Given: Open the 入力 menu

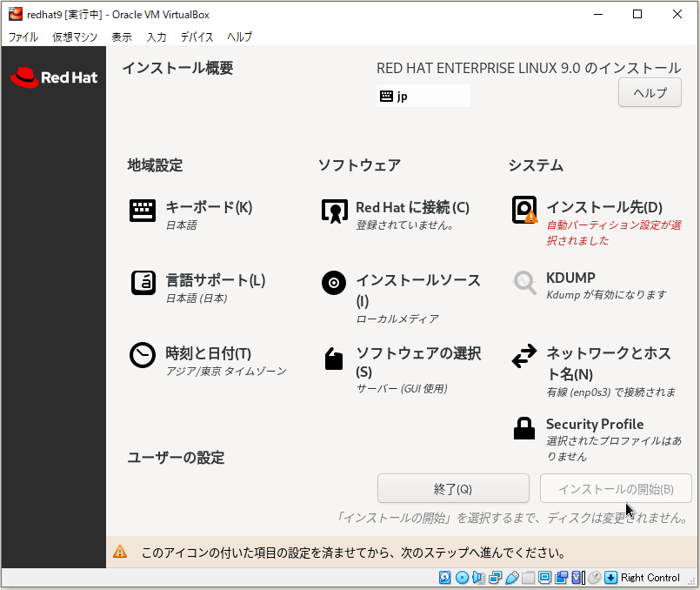Looking at the screenshot, I should [x=157, y=37].
